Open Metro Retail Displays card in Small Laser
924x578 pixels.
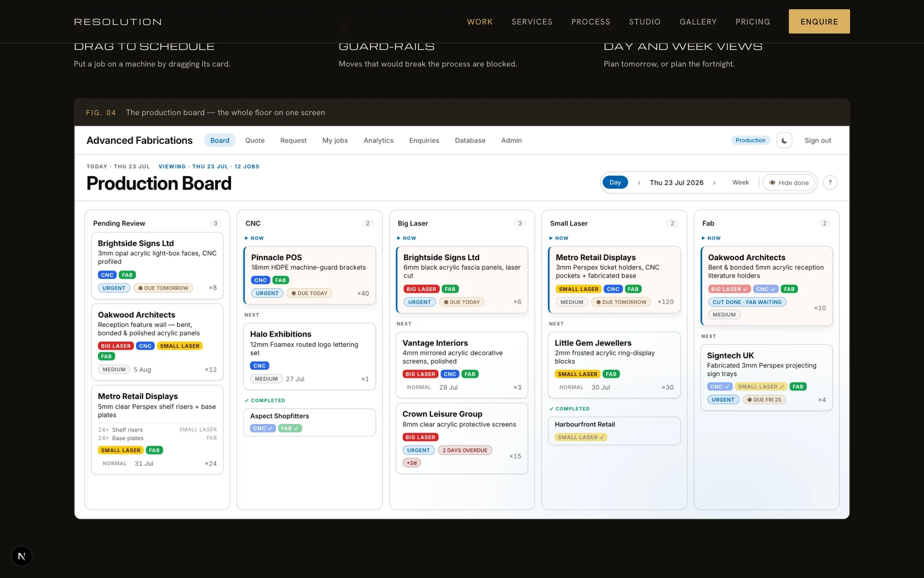(x=614, y=280)
